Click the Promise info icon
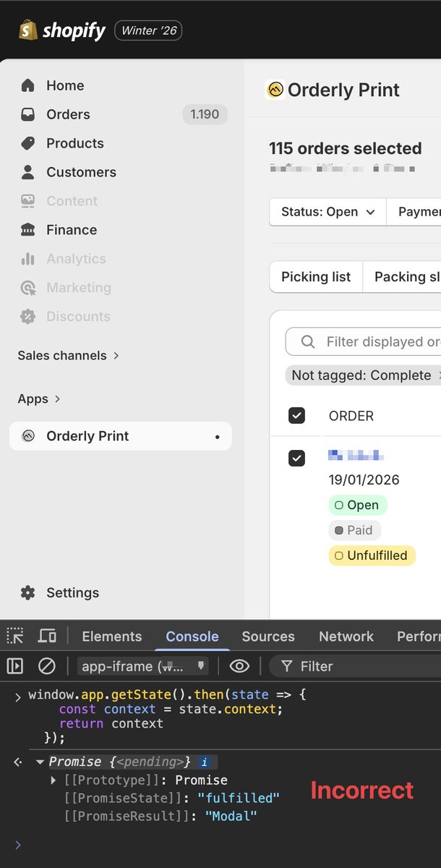Image resolution: width=441 pixels, height=868 pixels. point(205,762)
